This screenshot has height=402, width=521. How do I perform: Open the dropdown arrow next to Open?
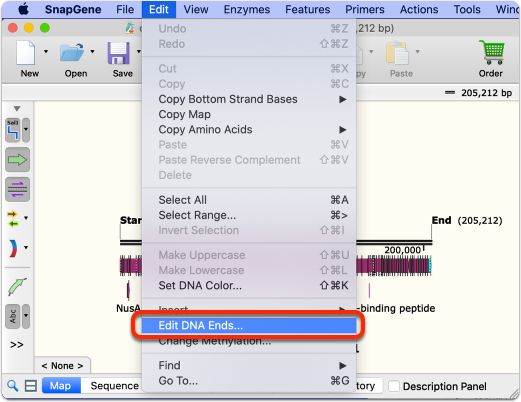(x=92, y=52)
